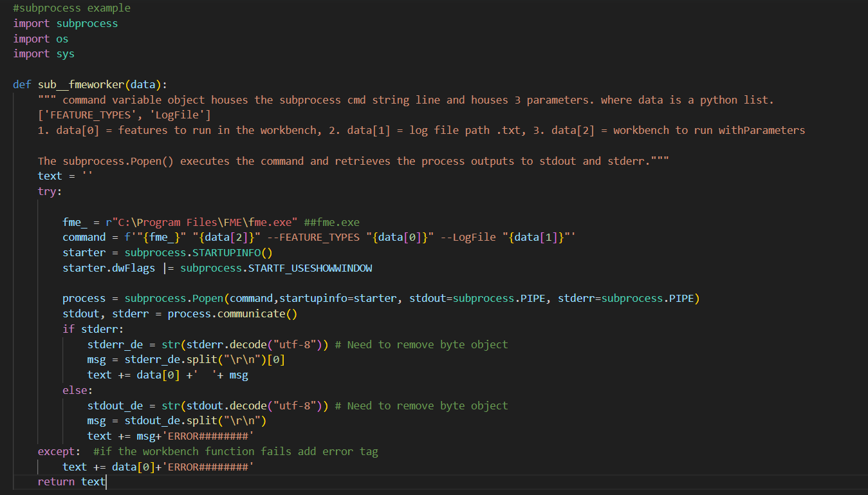Click the 'stderr=subprocess.PIPE' argument
Viewport: 868px width, 495px height.
tap(626, 298)
